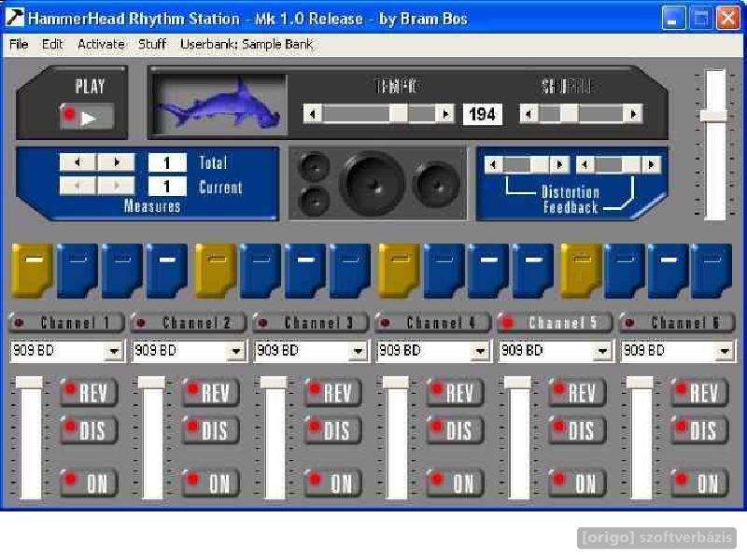Select Channel 3
This screenshot has width=747, height=560.
[311, 323]
